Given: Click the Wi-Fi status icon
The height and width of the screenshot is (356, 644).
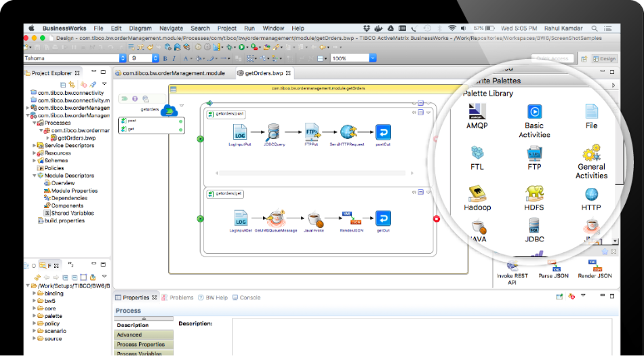Looking at the screenshot, I should (x=451, y=28).
